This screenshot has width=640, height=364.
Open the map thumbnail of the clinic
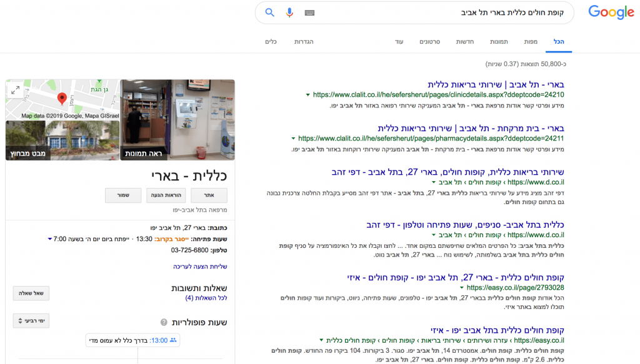point(62,99)
